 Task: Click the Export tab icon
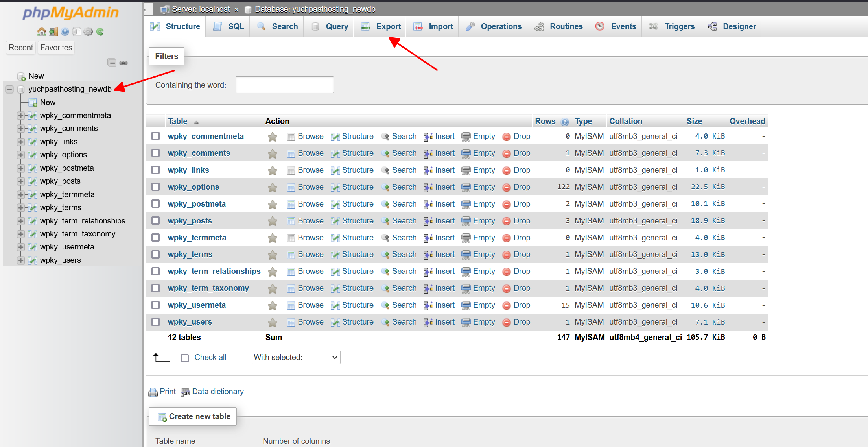(x=365, y=26)
